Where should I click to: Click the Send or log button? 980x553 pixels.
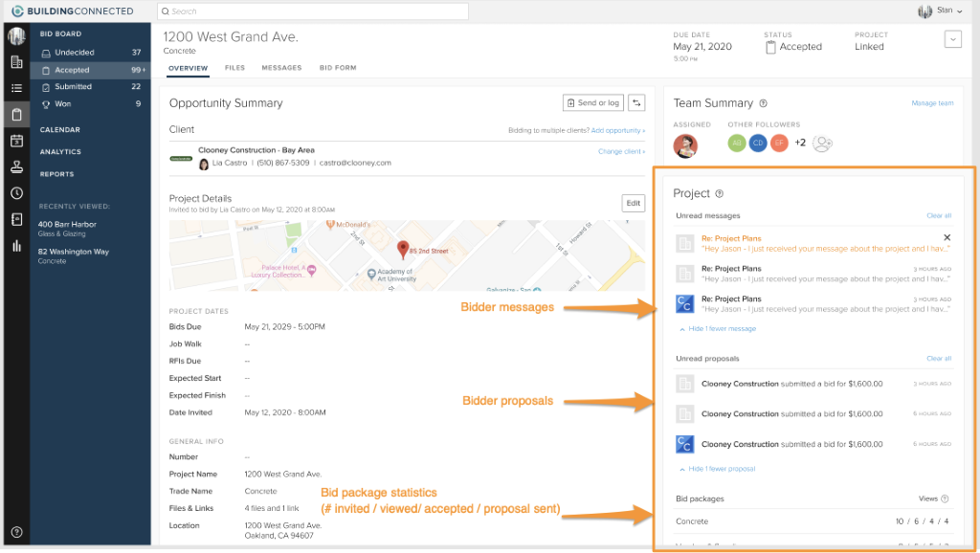[593, 103]
